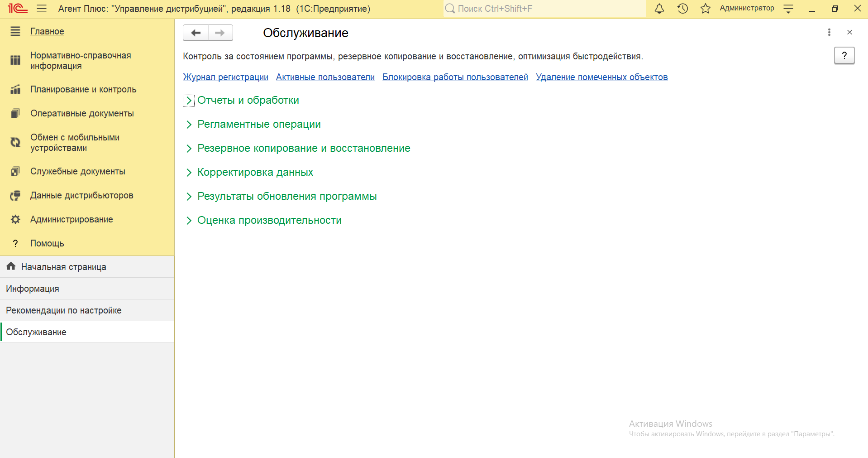Click the Администрирование gear icon
This screenshot has height=458, width=868.
tap(15, 219)
